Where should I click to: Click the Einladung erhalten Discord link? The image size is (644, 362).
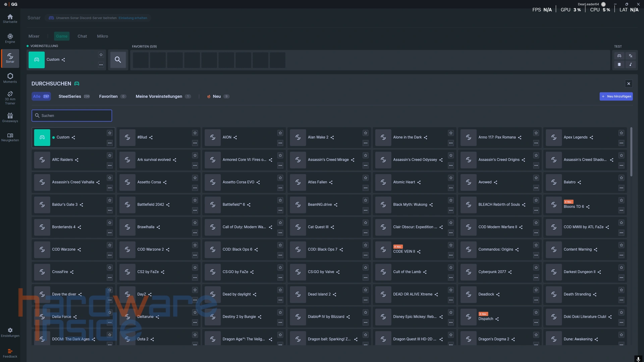pos(133,18)
